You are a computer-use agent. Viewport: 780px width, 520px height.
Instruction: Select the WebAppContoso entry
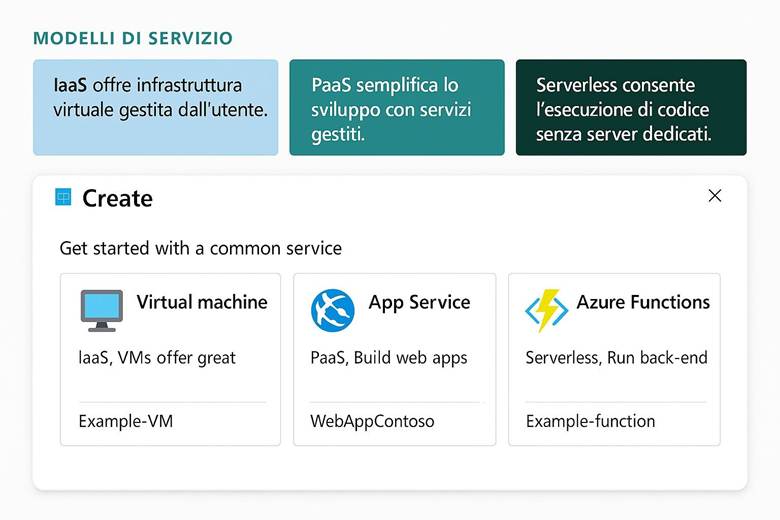pos(372,421)
